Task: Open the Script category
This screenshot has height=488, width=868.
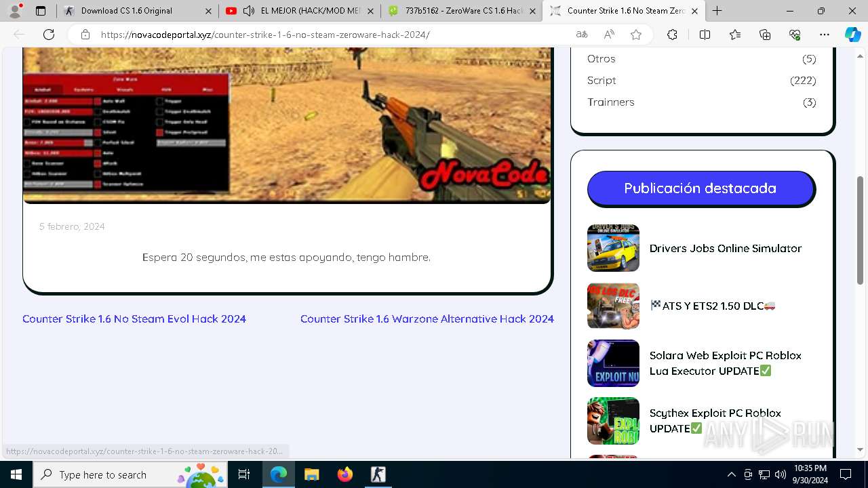Action: tap(601, 81)
